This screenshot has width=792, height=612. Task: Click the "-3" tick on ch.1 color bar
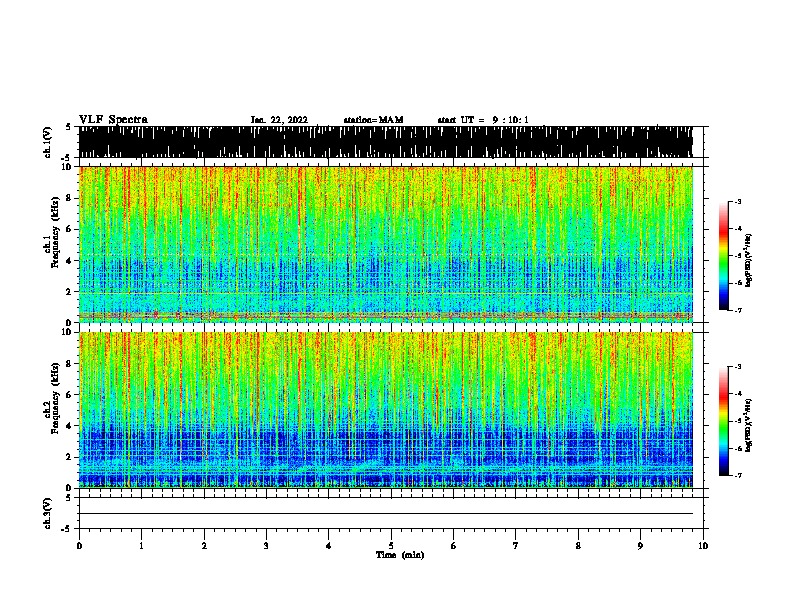[x=738, y=202]
